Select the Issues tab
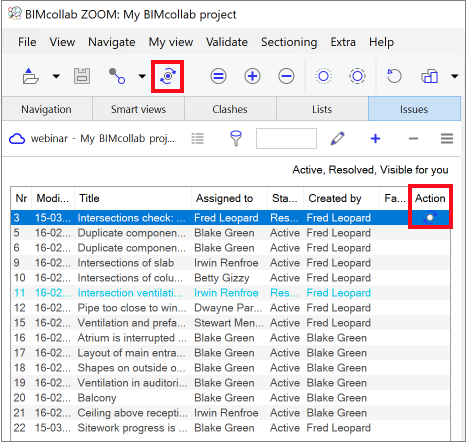The height and width of the screenshot is (443, 466). (414, 109)
